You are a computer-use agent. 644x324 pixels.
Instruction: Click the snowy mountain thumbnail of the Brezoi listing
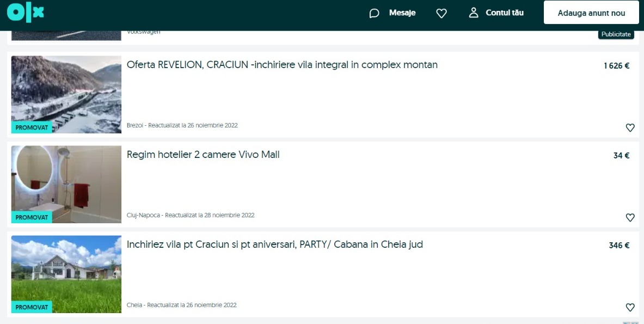pyautogui.click(x=66, y=94)
